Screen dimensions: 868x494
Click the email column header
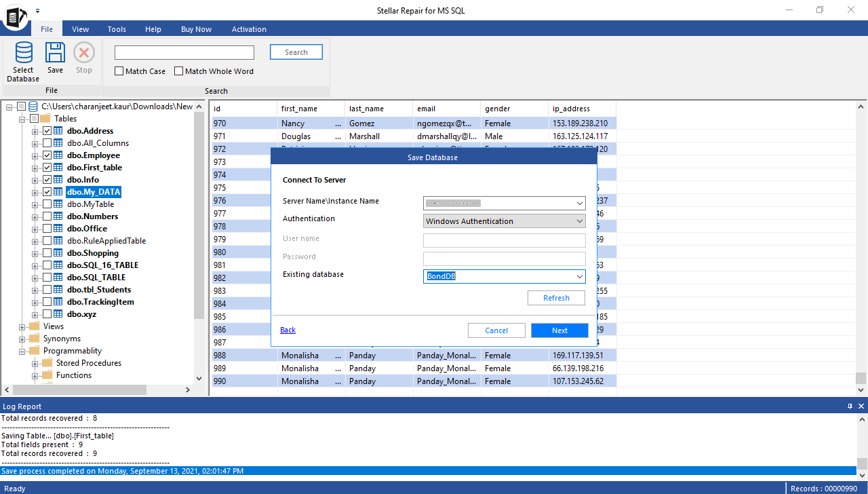pos(447,109)
